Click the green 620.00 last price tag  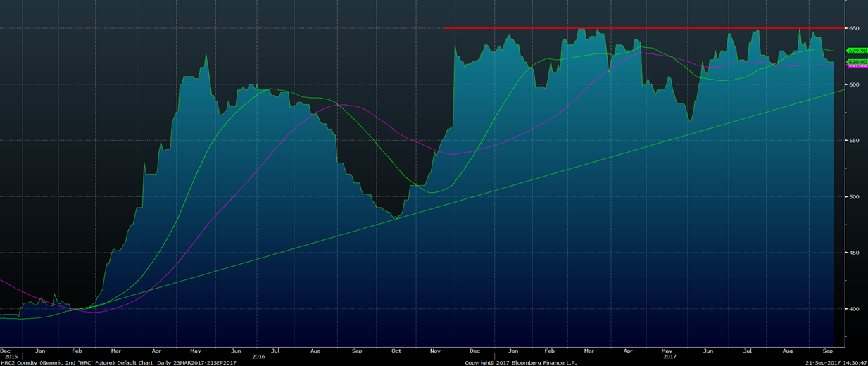point(857,62)
